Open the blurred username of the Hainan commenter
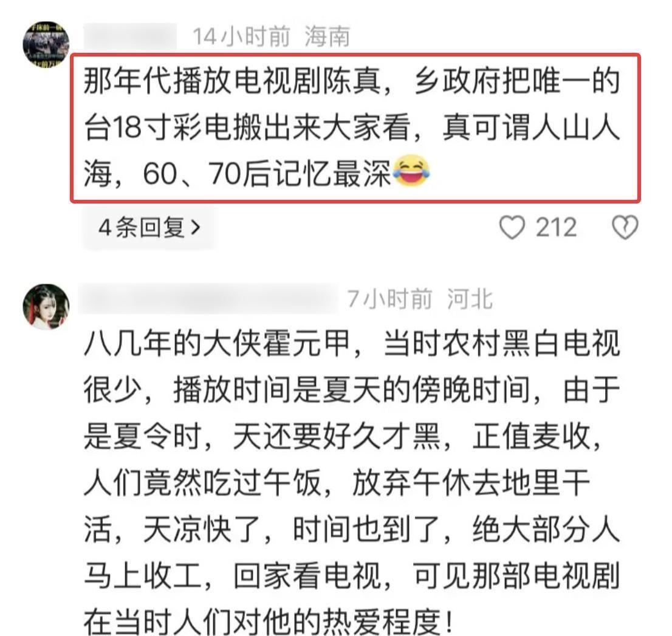This screenshot has width=672, height=636. click(130, 36)
